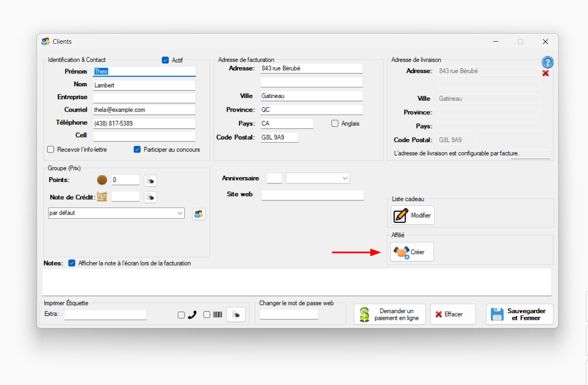Click the printer icon beside Points field

[x=150, y=181]
